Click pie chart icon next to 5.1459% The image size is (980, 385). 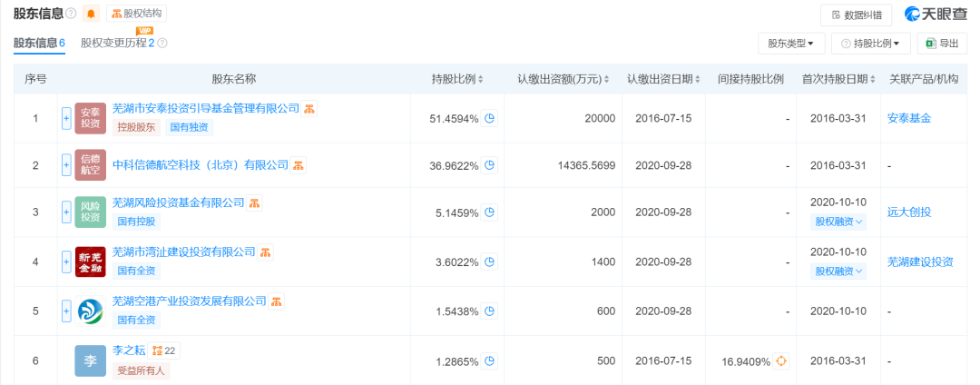pos(490,212)
